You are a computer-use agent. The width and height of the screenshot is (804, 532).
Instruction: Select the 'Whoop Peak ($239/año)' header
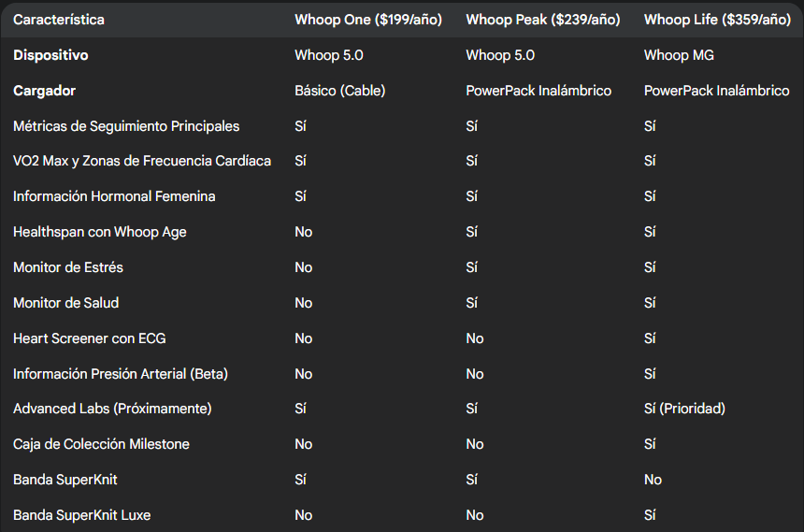543,20
